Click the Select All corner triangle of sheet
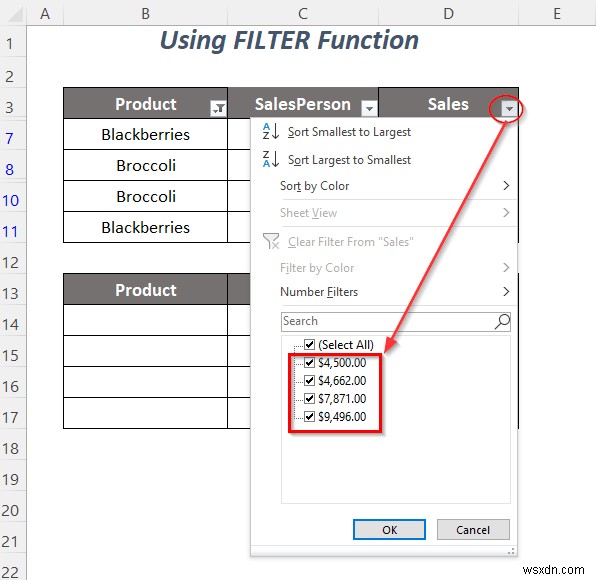 [x=15, y=14]
